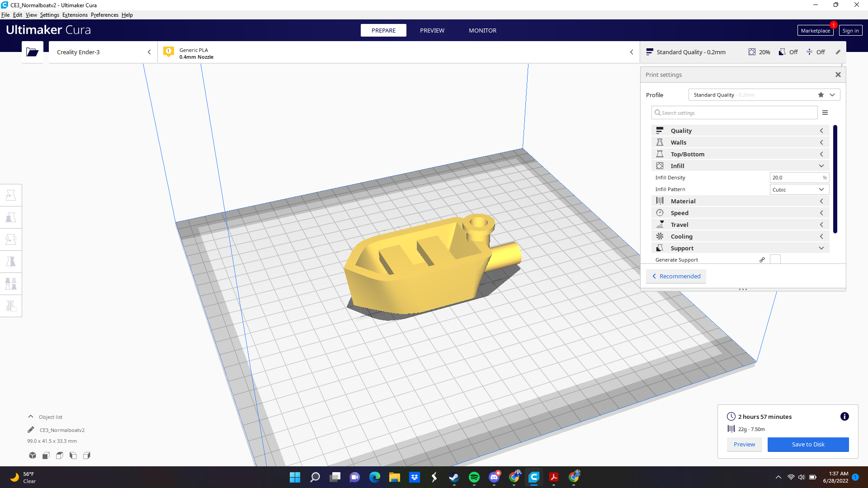Open the View menu
Viewport: 868px width, 488px height.
(31, 15)
